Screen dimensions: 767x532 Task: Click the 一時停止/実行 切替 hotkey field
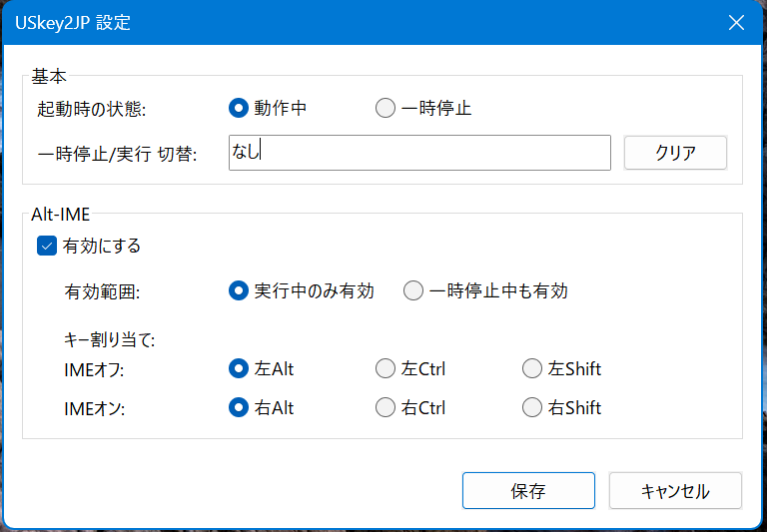pos(419,153)
